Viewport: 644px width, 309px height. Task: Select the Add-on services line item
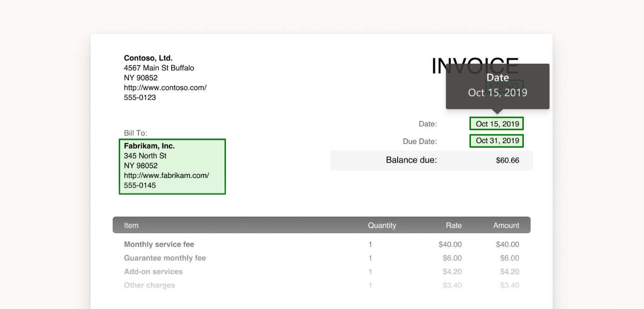(x=153, y=271)
